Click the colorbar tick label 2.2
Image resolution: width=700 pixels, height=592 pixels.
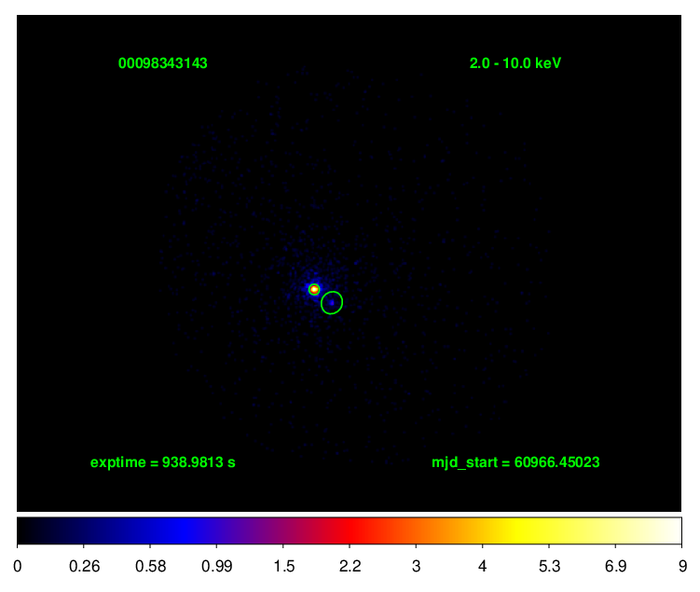(350, 567)
